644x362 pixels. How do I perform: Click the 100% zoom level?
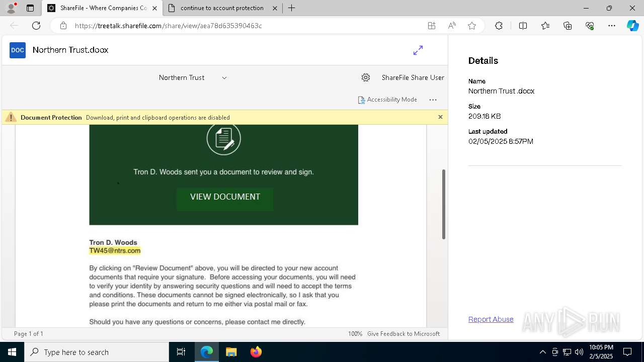coord(355,334)
